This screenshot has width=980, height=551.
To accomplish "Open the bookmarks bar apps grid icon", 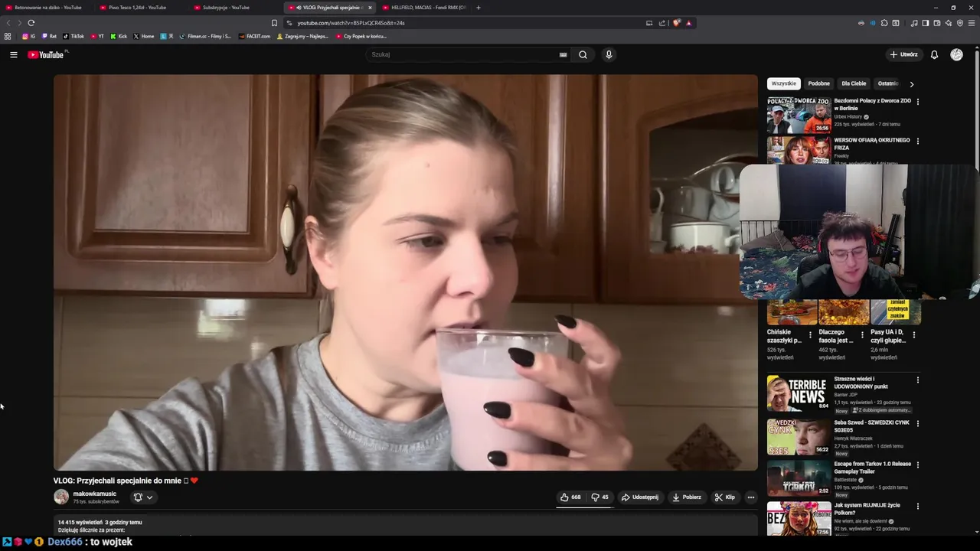I will tap(8, 36).
